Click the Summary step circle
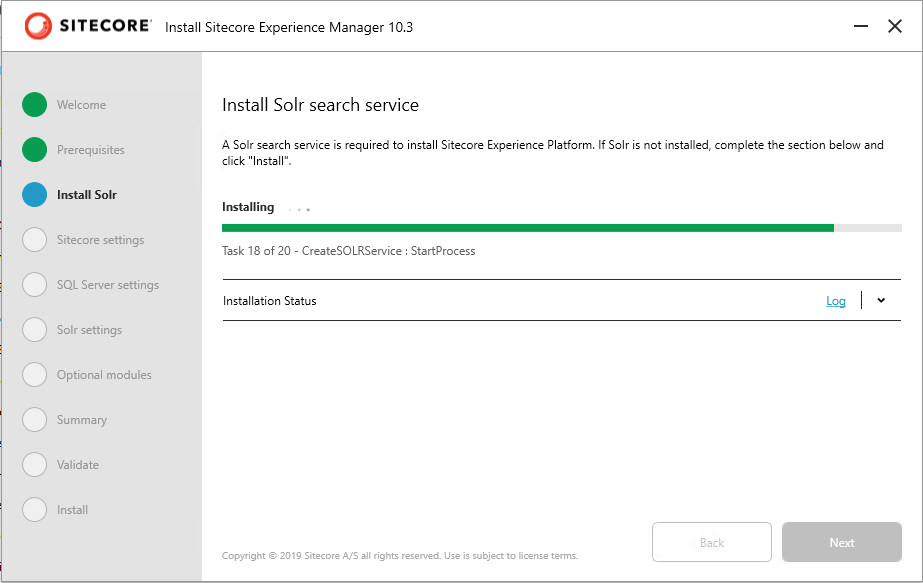Screen dimensions: 923x583 point(35,420)
